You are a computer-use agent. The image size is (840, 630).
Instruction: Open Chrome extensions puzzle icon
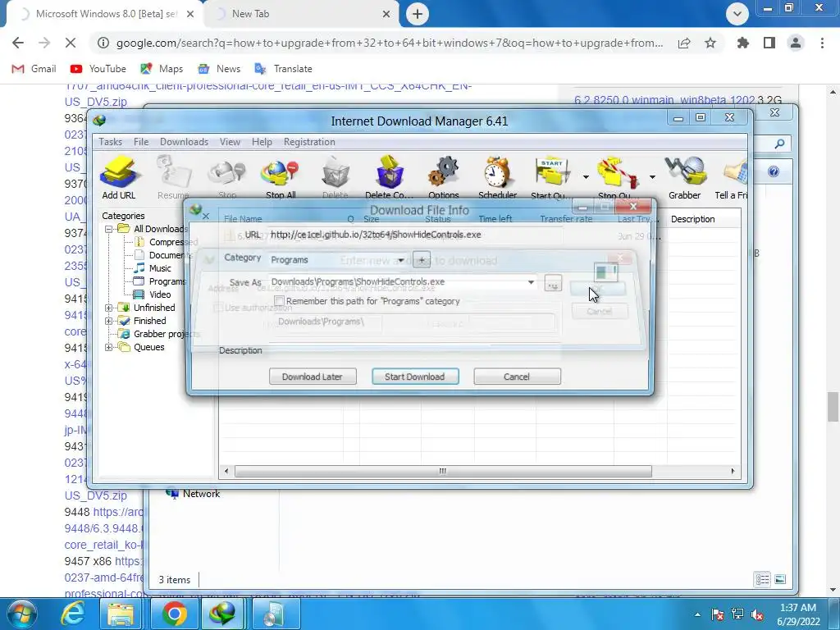(x=742, y=43)
